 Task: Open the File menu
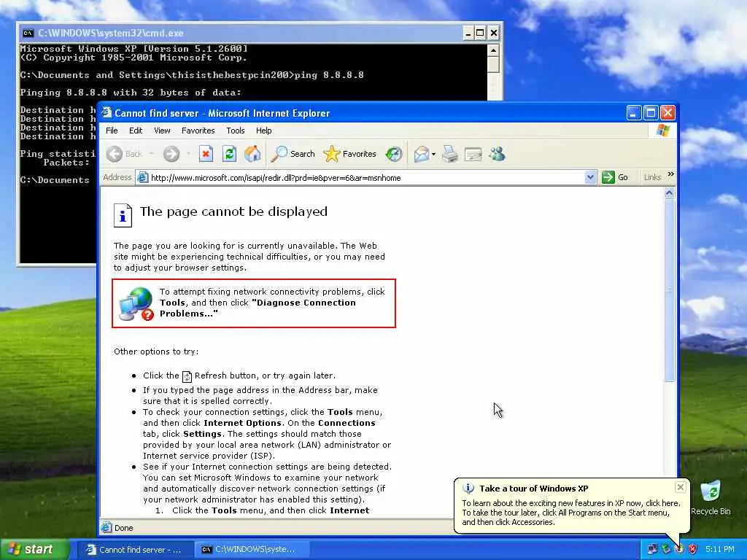pos(112,131)
